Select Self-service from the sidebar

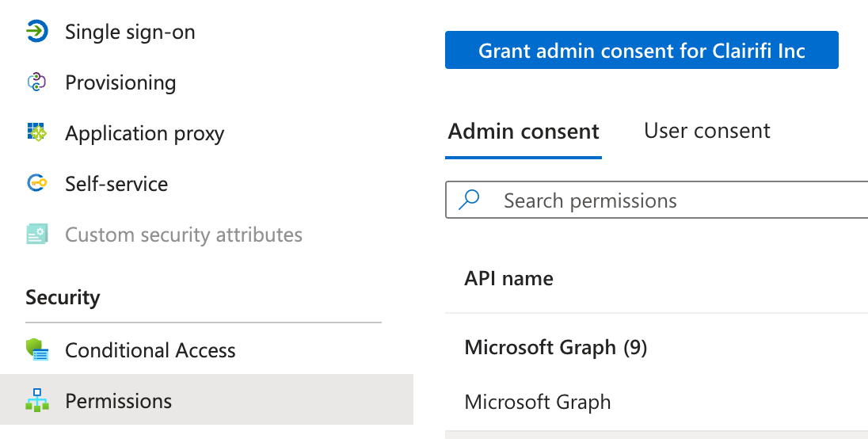click(116, 184)
